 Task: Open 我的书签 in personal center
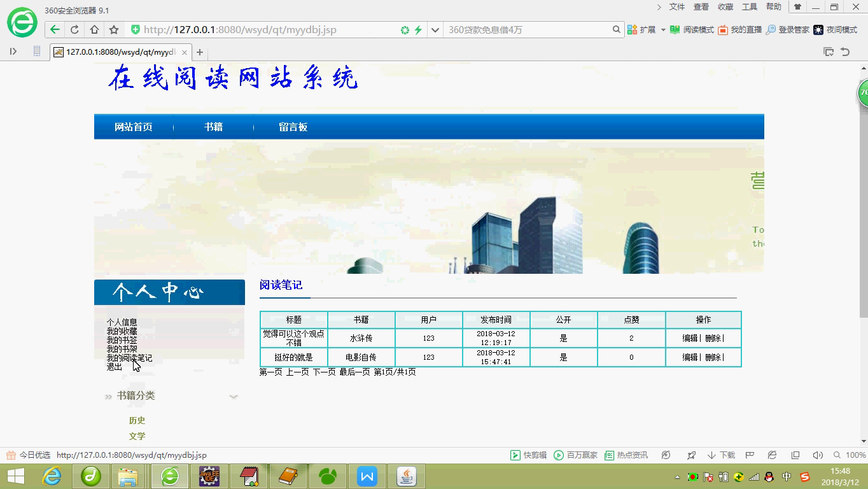pyautogui.click(x=122, y=340)
